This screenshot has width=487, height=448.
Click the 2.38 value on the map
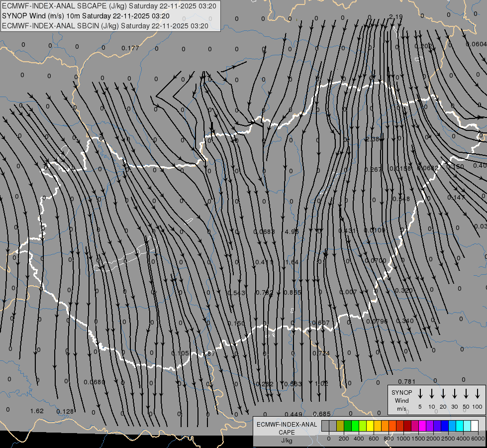[x=373, y=139]
